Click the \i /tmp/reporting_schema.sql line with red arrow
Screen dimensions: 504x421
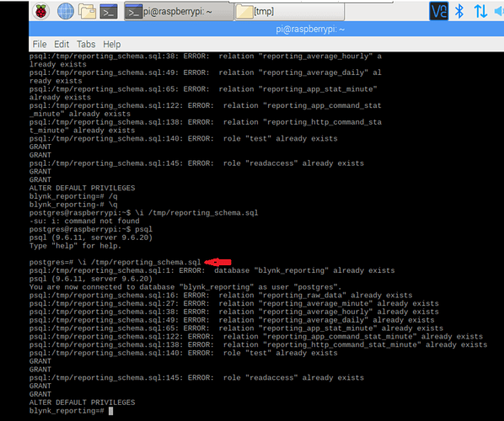115,263
